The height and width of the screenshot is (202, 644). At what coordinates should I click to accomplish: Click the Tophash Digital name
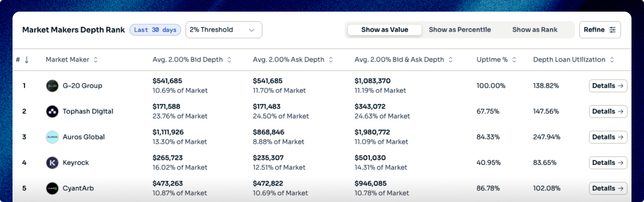point(88,111)
